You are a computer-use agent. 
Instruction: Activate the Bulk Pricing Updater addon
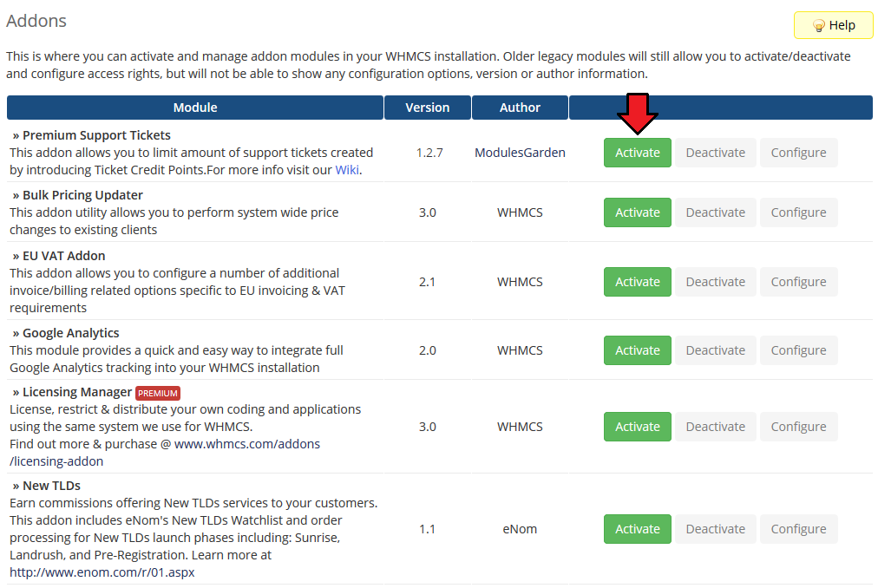pos(637,212)
